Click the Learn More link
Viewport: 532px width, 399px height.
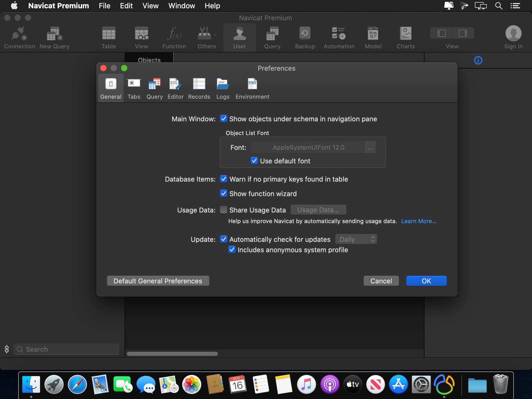pyautogui.click(x=418, y=221)
